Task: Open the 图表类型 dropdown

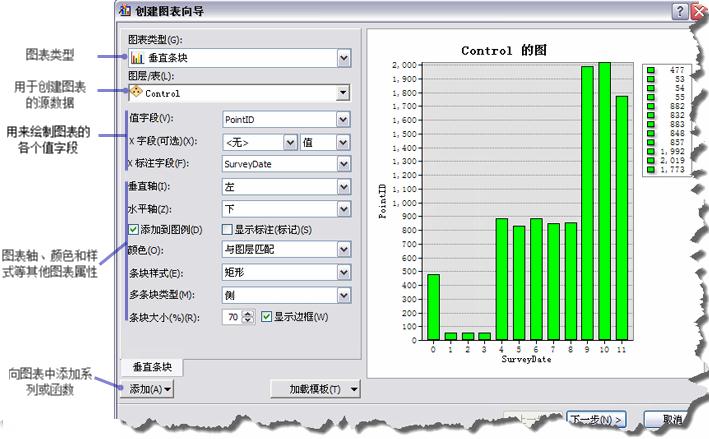Action: point(344,58)
